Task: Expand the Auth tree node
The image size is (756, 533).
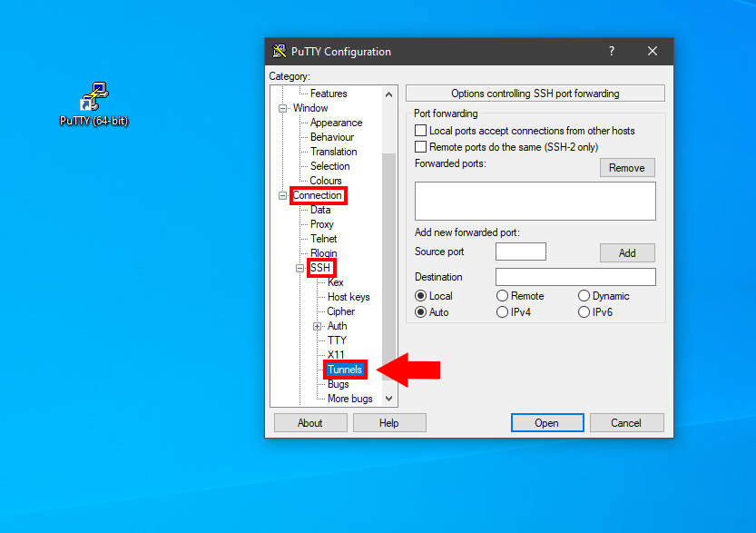Action: 317,327
